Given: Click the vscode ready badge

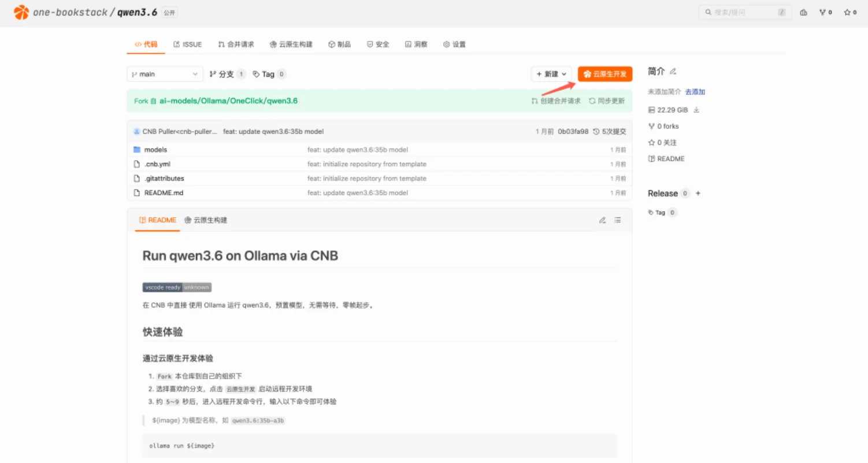Looking at the screenshot, I should pyautogui.click(x=177, y=287).
